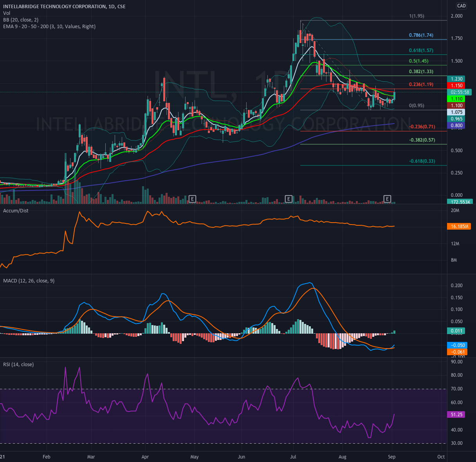Click the Sep label on the time axis
This screenshot has height=462, width=476.
392,457
